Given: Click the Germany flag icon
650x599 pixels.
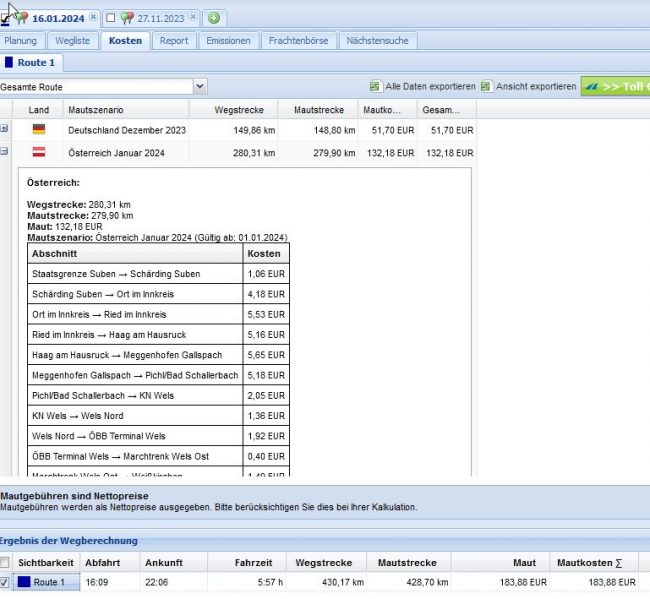Looking at the screenshot, I should coord(39,130).
